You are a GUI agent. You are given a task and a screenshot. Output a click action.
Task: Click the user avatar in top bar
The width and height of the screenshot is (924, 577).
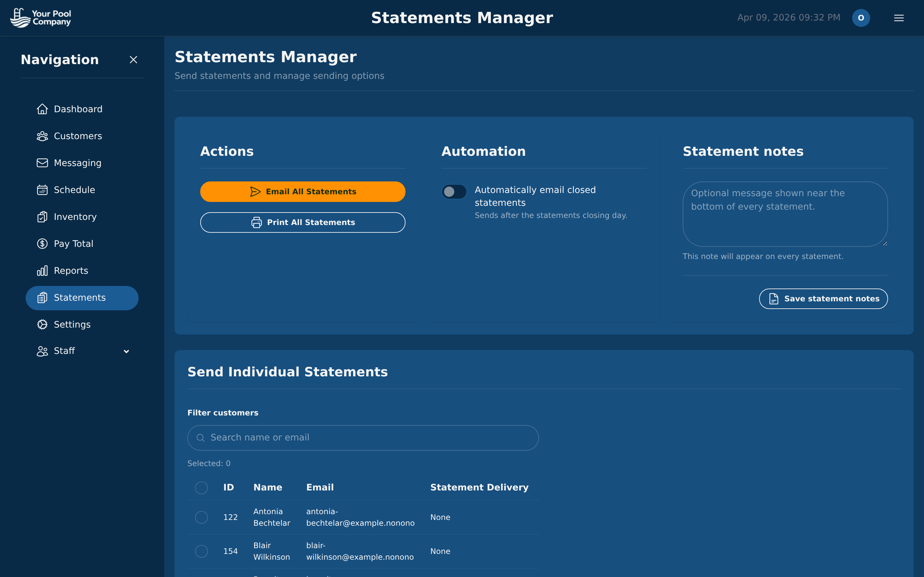[861, 18]
